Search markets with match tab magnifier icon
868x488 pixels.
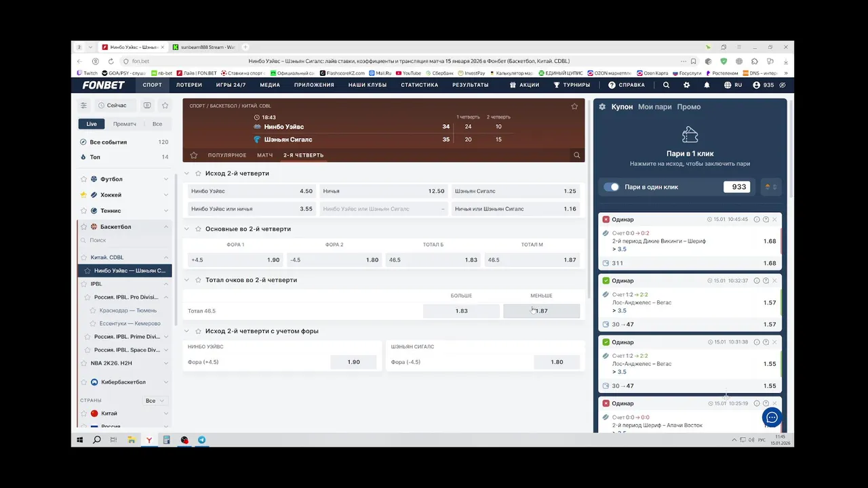(577, 155)
